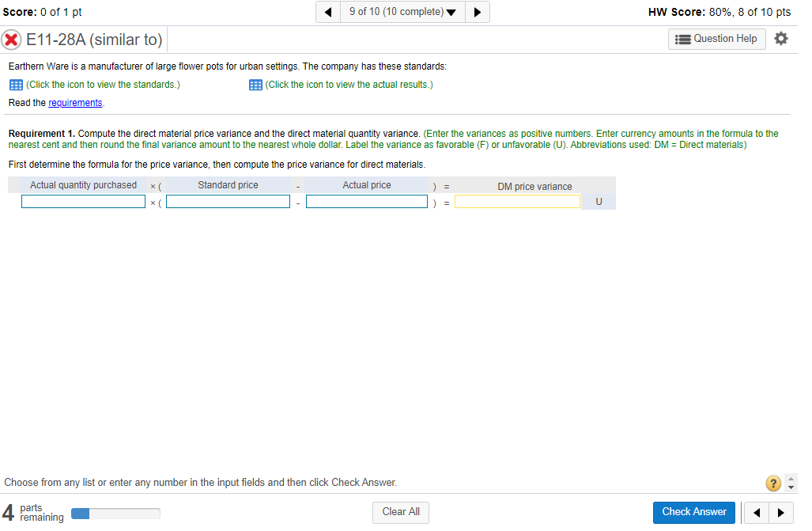Viewport: 812px width, 531px height.
Task: Go back using the bottom-right left arrow
Action: pyautogui.click(x=757, y=512)
